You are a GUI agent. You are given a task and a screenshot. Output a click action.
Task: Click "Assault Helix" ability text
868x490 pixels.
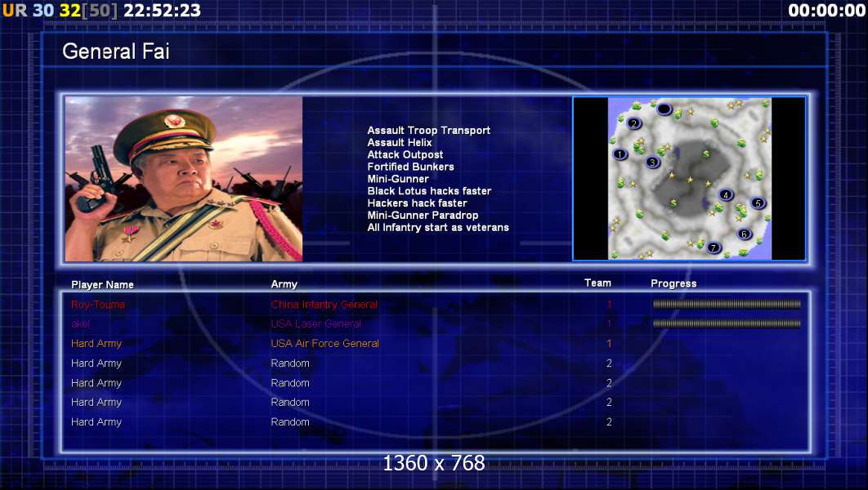click(399, 143)
